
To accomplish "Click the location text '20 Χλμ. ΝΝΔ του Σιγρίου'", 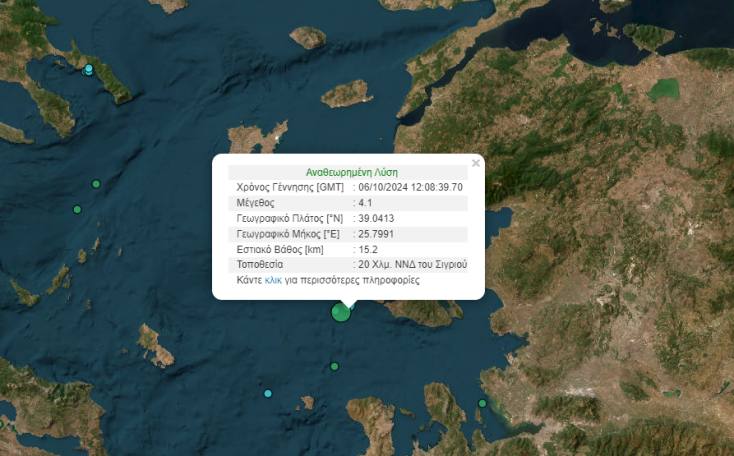I will [413, 265].
